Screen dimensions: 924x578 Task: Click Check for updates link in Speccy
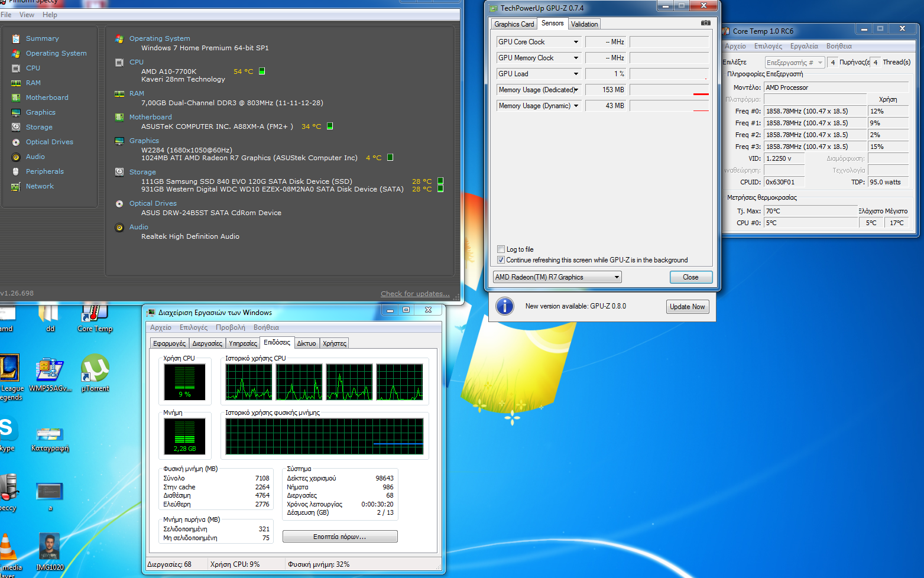point(415,294)
